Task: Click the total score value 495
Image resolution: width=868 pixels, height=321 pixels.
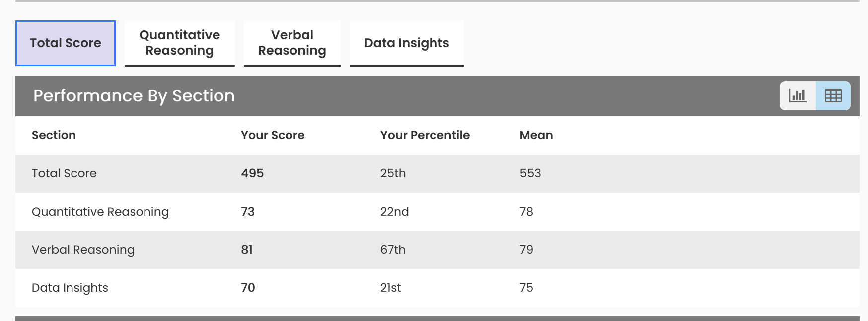Action: click(252, 173)
